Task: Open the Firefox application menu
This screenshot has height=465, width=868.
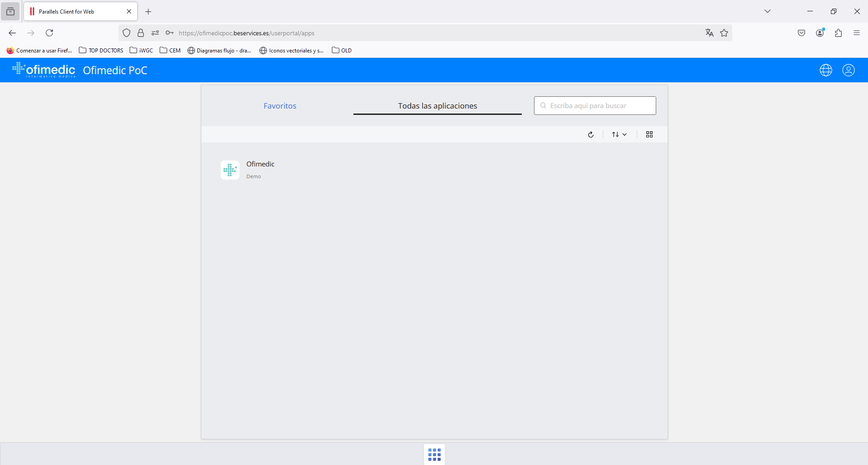Action: click(857, 33)
